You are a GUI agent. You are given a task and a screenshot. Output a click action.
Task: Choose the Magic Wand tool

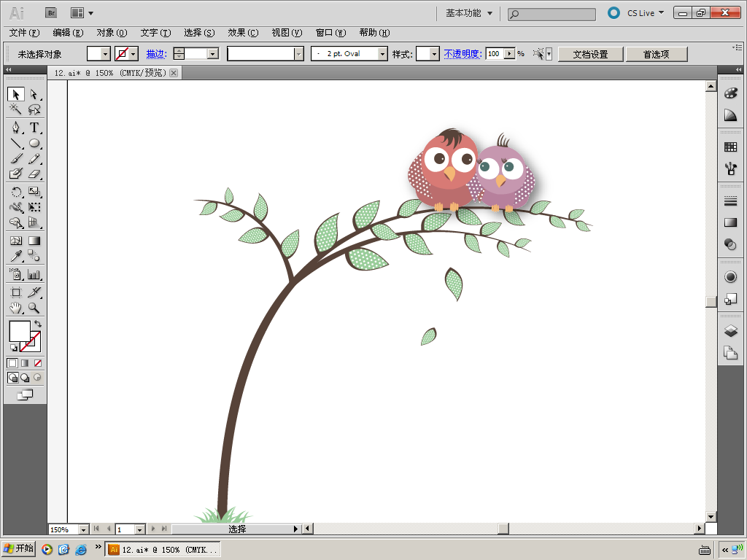click(x=15, y=109)
